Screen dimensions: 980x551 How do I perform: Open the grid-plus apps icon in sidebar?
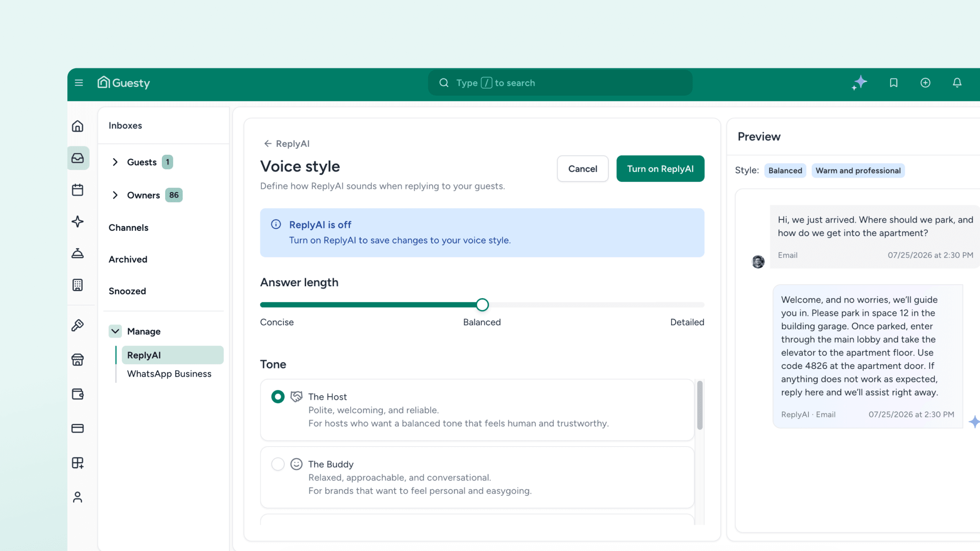(78, 463)
